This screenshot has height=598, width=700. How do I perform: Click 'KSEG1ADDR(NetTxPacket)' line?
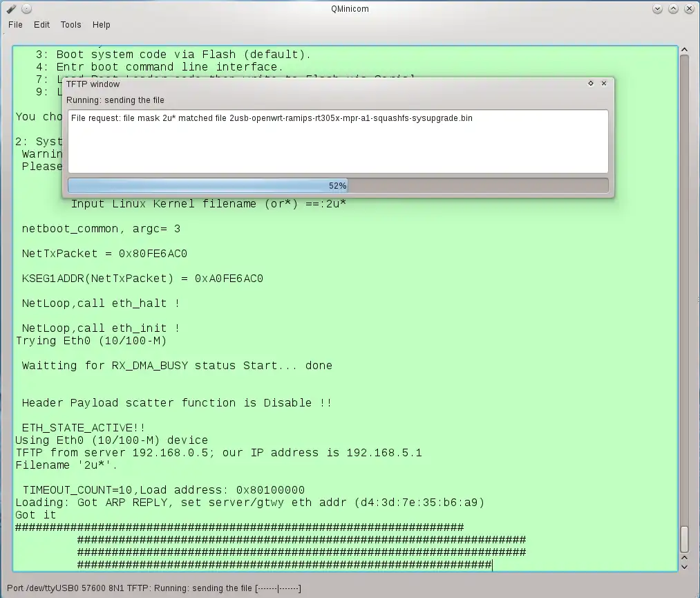coord(142,279)
